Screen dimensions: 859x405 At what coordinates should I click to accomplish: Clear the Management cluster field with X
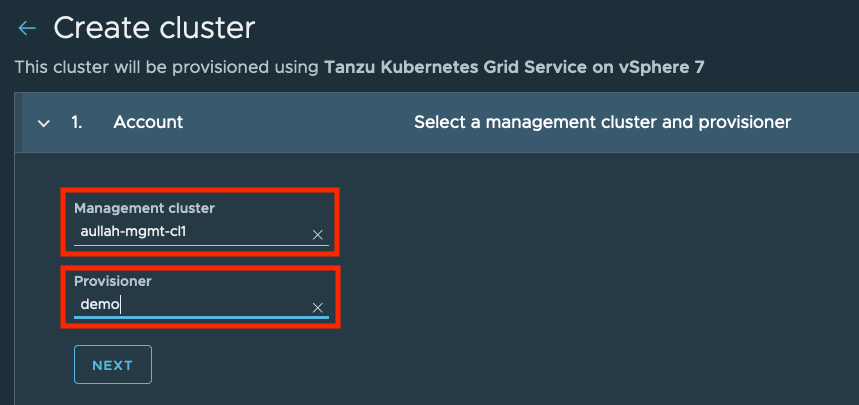[x=318, y=235]
